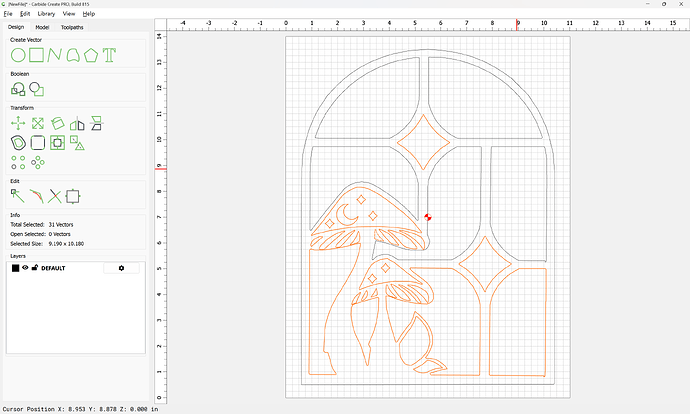Click the Cursor Position status text
690x414 pixels.
pos(81,409)
